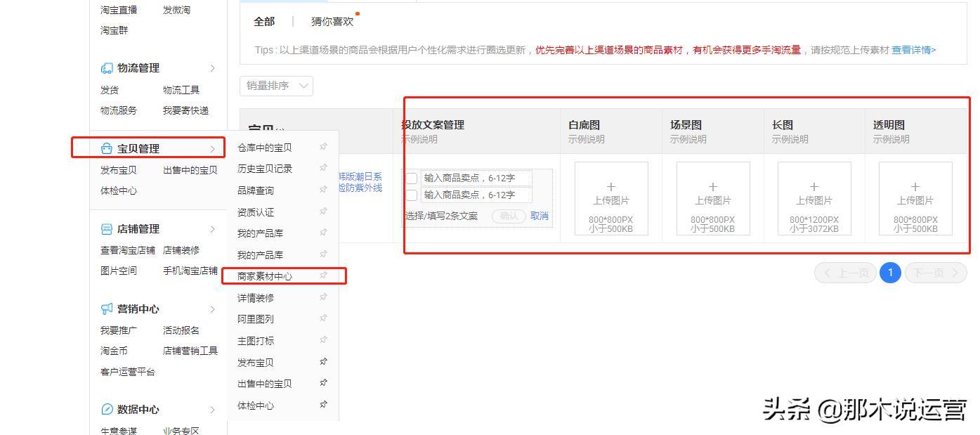Open 客户运营平台 in the sidebar
This screenshot has width=980, height=435.
[128, 372]
